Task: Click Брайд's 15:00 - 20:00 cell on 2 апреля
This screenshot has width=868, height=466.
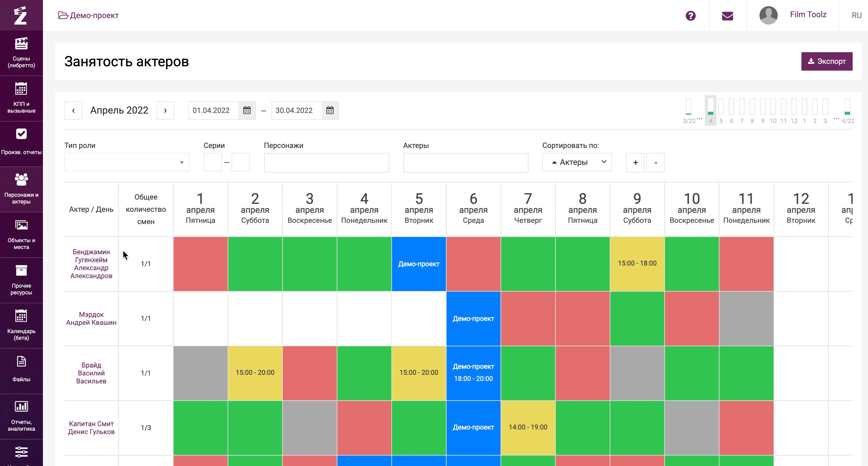Action: coord(255,373)
